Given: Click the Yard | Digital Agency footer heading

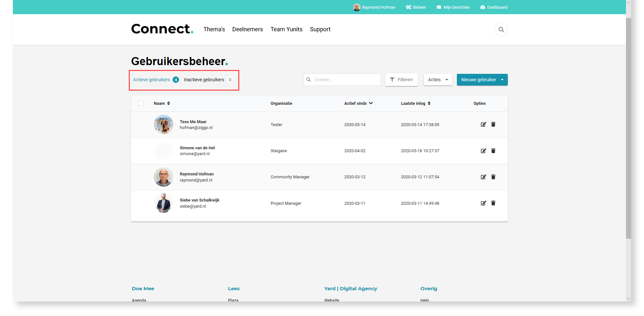Looking at the screenshot, I should coord(351,289).
